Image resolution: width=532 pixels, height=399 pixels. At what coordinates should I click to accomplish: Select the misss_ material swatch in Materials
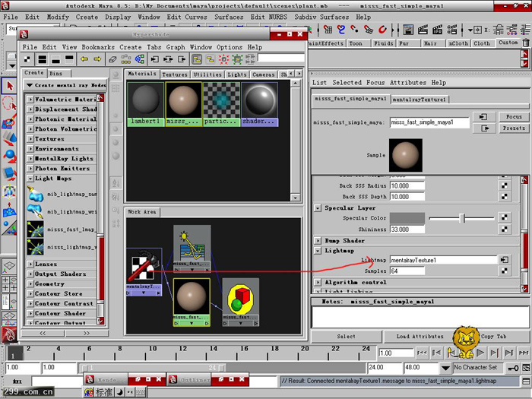pos(184,104)
